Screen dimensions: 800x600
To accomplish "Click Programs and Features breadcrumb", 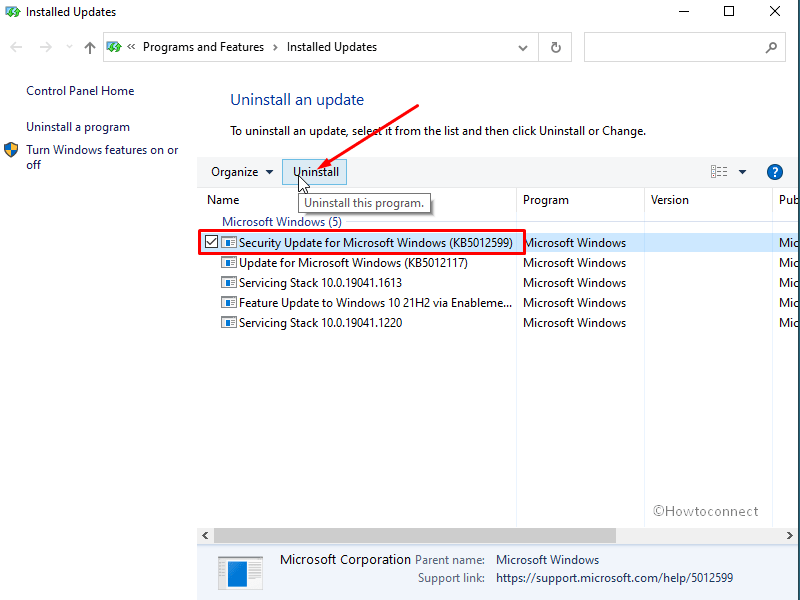I will click(x=203, y=47).
